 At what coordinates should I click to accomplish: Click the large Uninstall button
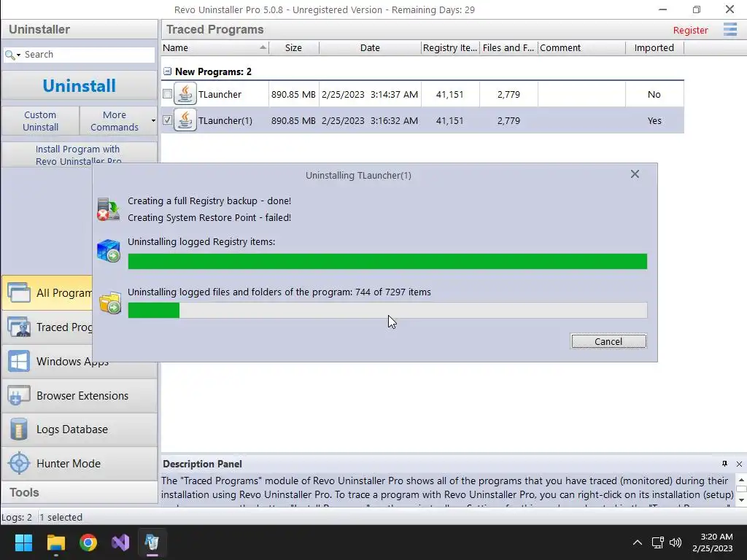[x=79, y=86]
